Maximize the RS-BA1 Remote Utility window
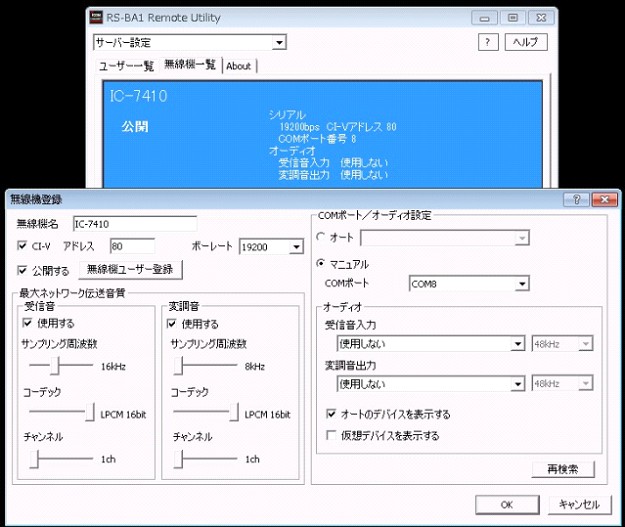 pos(513,18)
